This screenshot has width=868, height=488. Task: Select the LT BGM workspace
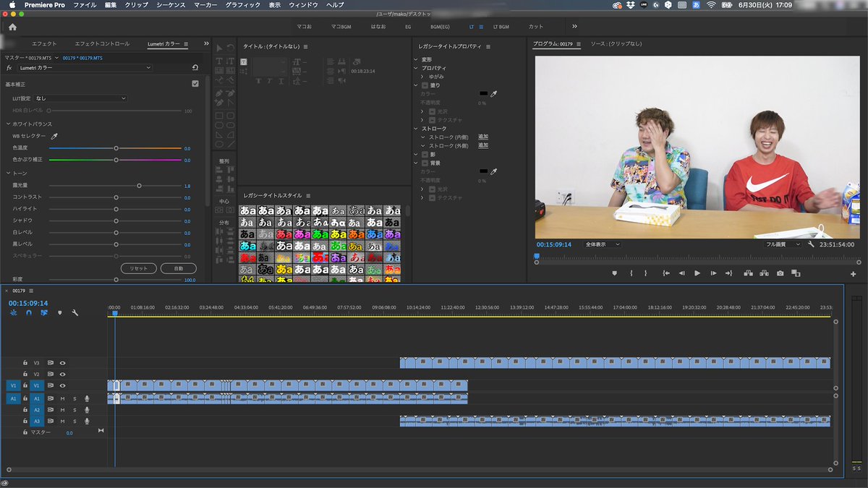(501, 27)
